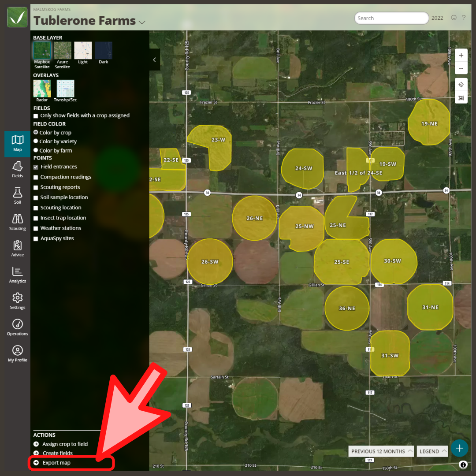This screenshot has height=476, width=476.
Task: Center map on my location
Action: [x=461, y=84]
